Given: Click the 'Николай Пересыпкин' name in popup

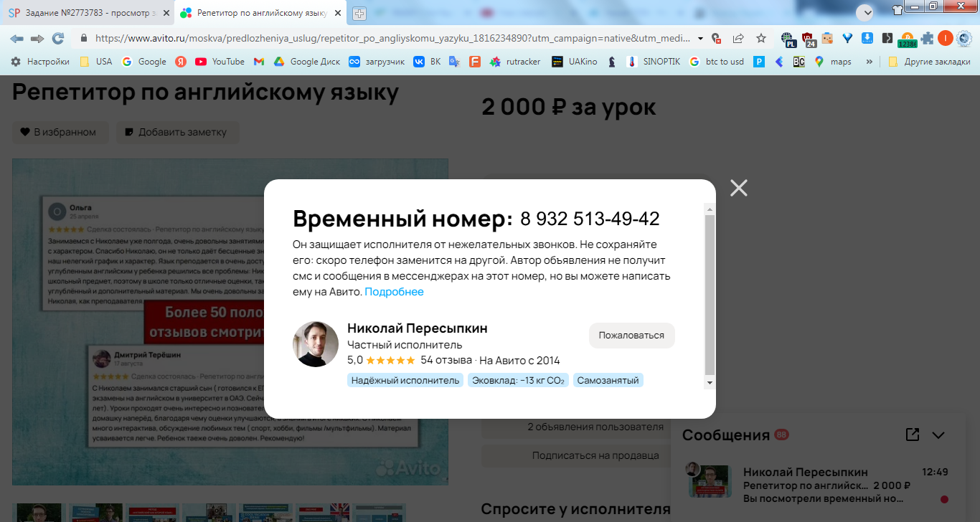Looking at the screenshot, I should coord(417,328).
